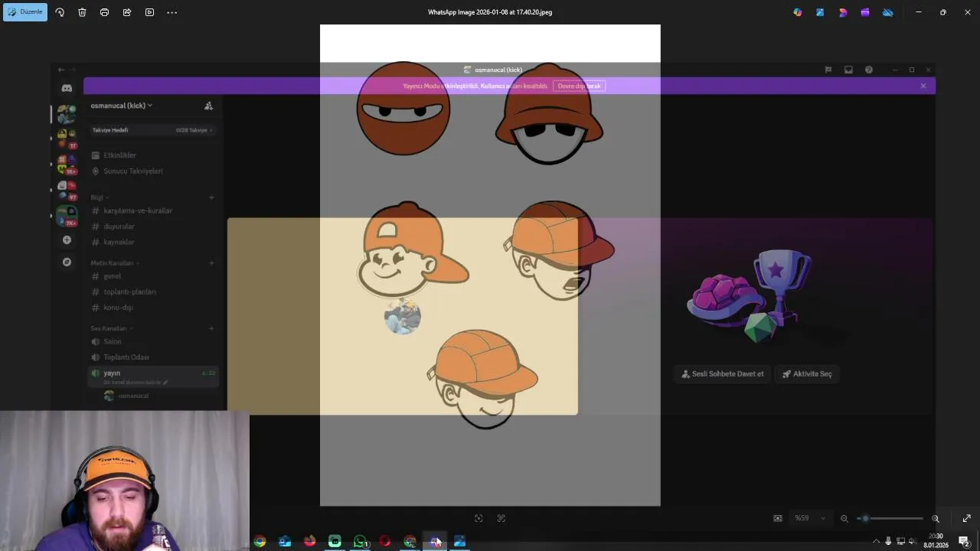Select the yayın voice channel

(153, 376)
